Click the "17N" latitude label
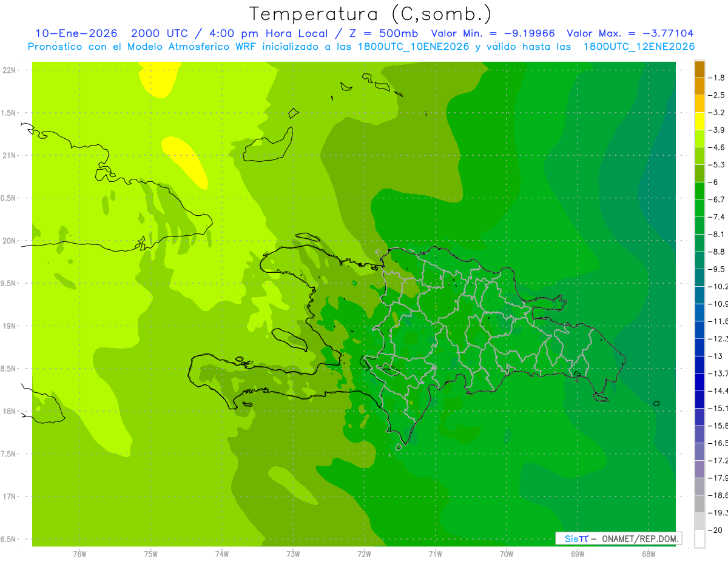 [x=9, y=497]
